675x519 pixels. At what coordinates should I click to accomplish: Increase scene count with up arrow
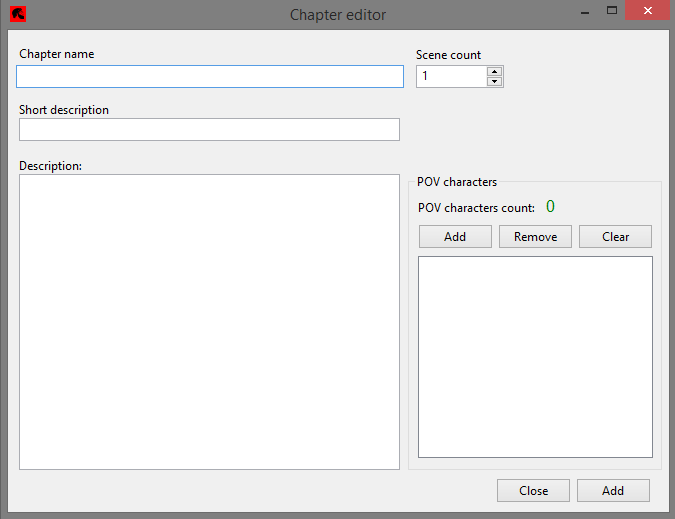[495, 72]
